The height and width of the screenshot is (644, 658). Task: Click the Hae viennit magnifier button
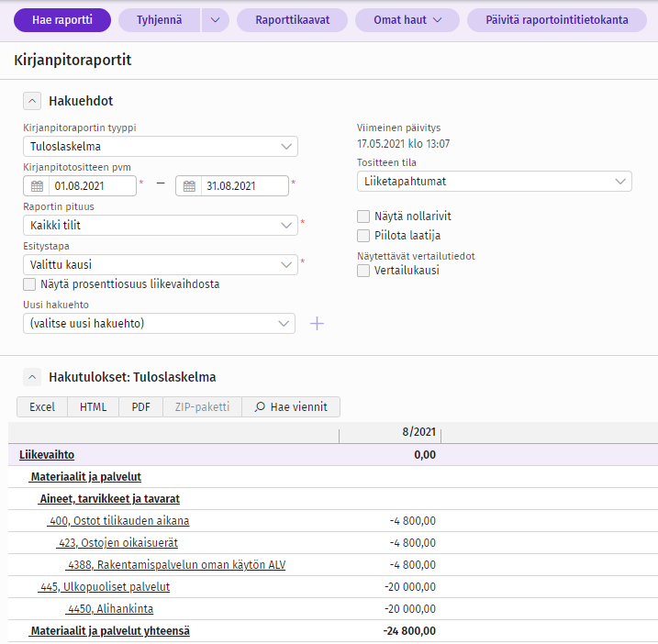291,407
